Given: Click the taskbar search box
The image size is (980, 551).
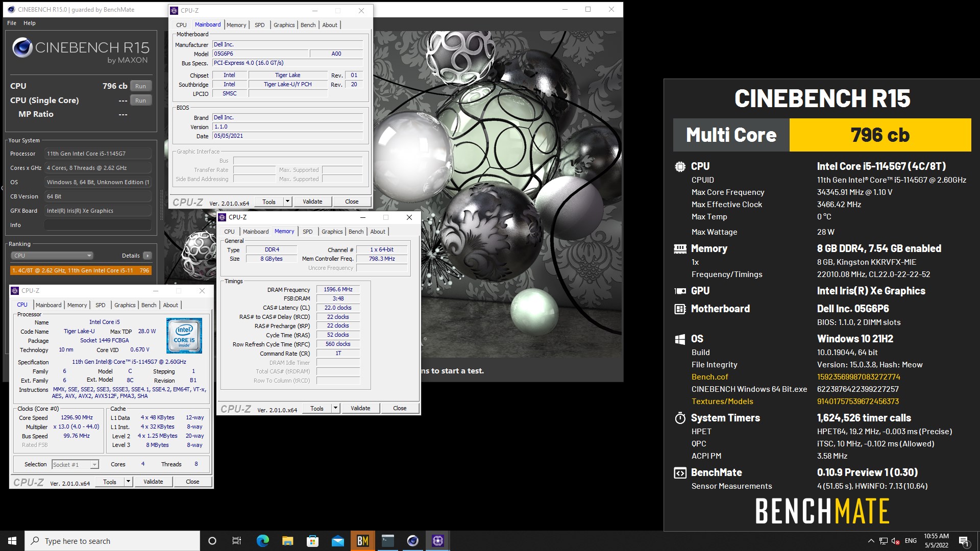Looking at the screenshot, I should [112, 541].
